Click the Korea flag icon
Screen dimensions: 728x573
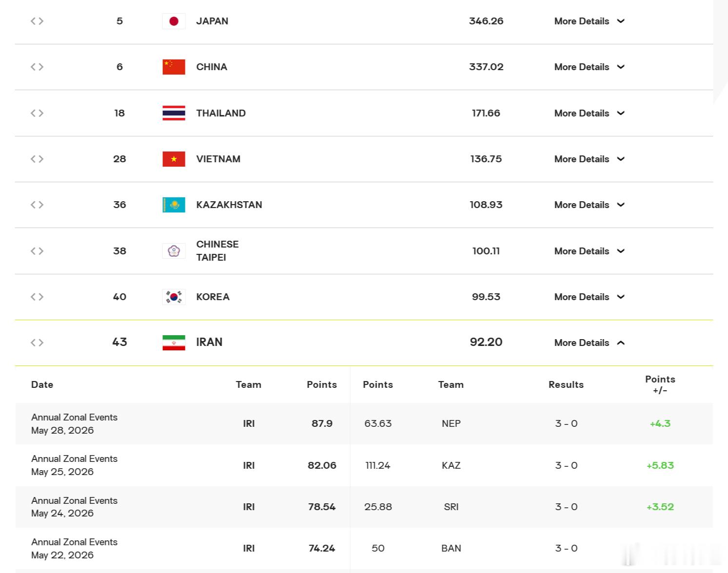tap(174, 297)
